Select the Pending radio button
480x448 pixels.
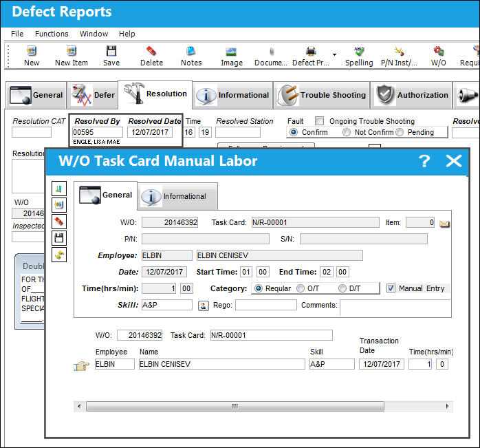(x=399, y=132)
